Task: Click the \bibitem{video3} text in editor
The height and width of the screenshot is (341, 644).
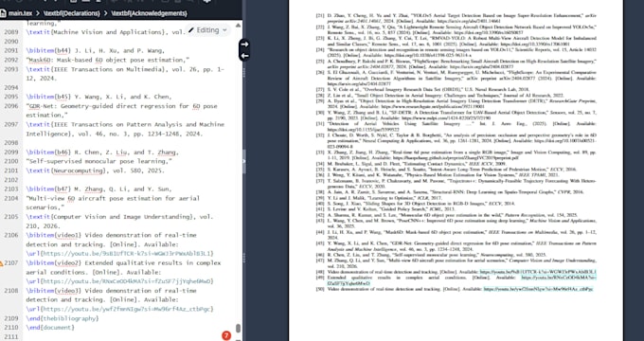Action: coord(54,291)
